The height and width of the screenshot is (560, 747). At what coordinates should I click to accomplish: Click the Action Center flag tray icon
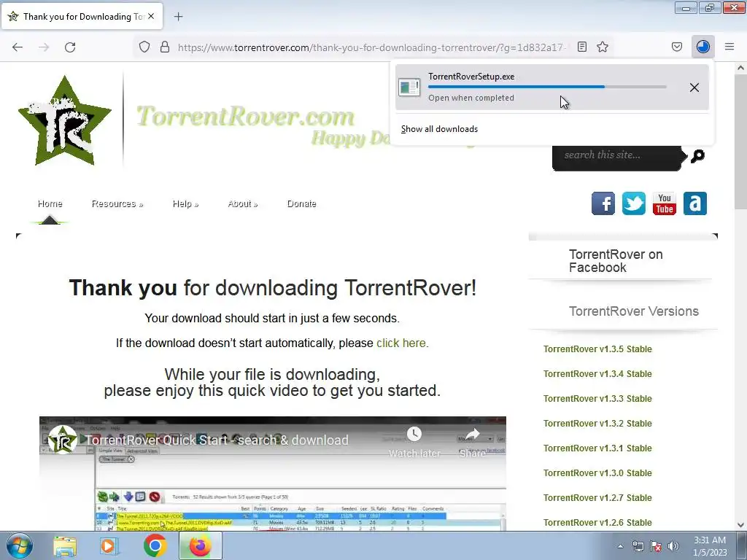pyautogui.click(x=656, y=546)
